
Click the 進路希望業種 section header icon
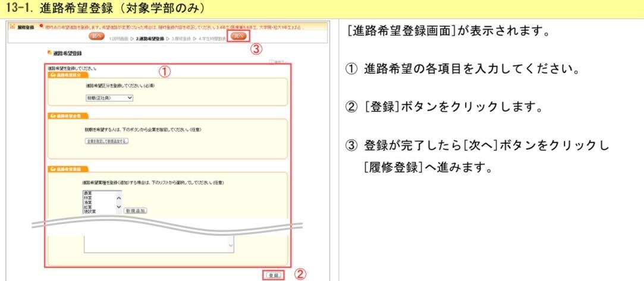coord(53,169)
